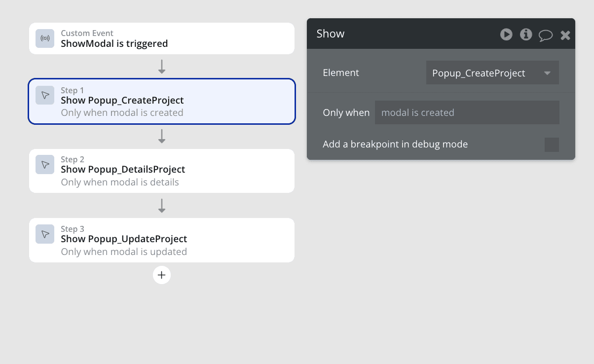Click the custom event broadcast icon
This screenshot has height=364, width=594.
pos(45,38)
